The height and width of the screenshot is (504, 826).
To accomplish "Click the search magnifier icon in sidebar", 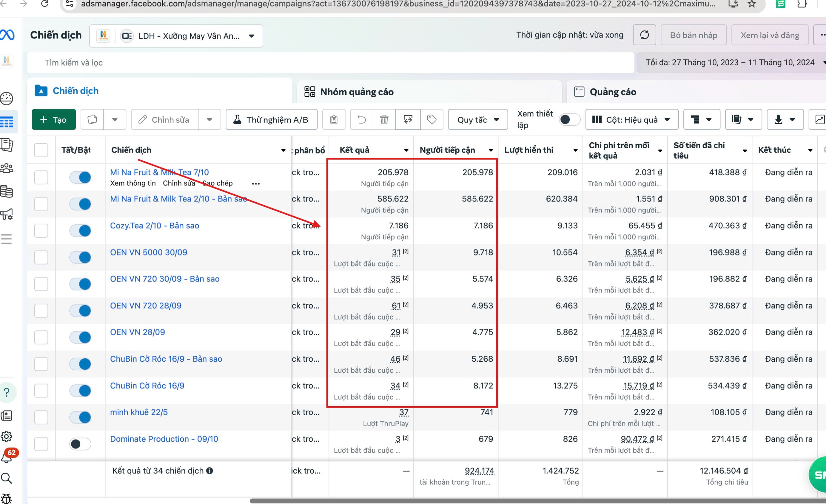I will pos(6,478).
